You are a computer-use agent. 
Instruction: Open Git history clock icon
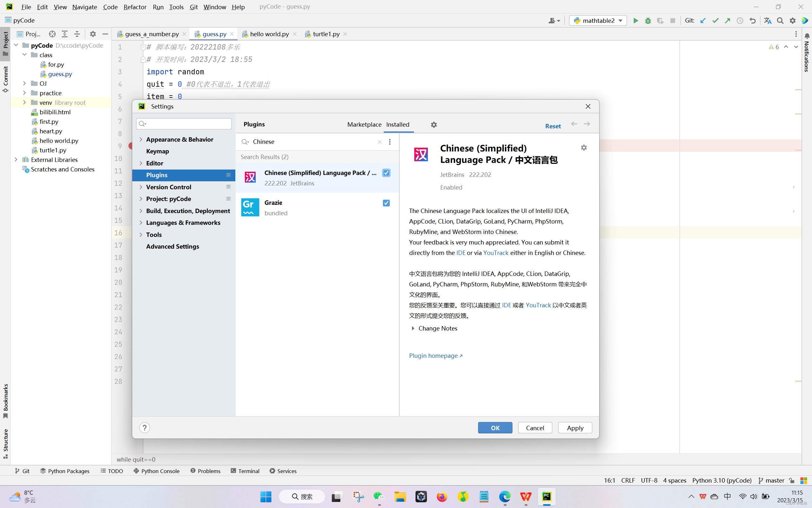pos(740,21)
